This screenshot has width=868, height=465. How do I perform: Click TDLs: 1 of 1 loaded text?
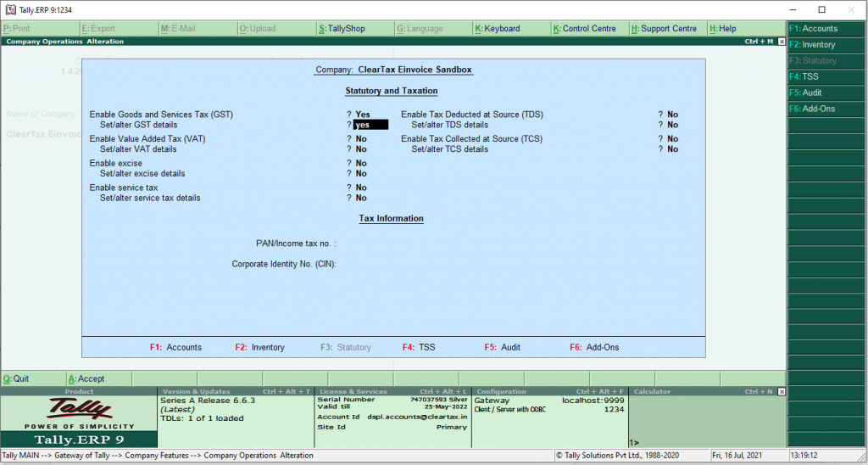[202, 418]
